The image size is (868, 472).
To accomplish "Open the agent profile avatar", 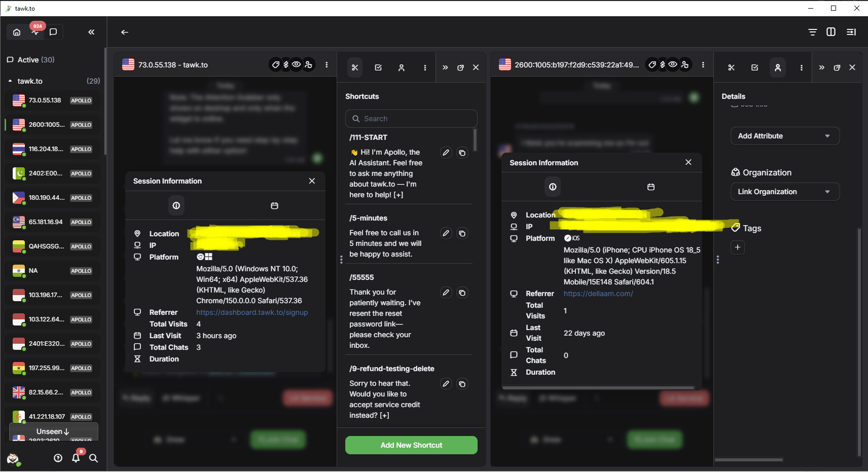I will pos(13,459).
